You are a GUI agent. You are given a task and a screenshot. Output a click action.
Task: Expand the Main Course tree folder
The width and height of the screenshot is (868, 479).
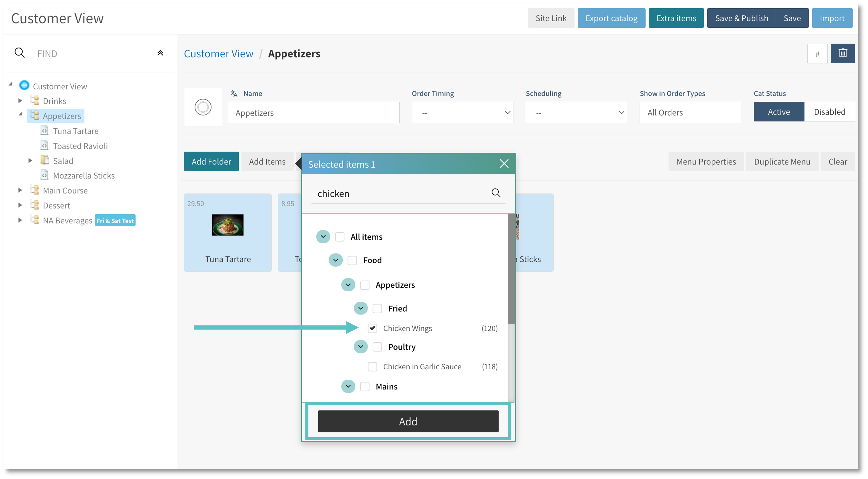pyautogui.click(x=20, y=190)
